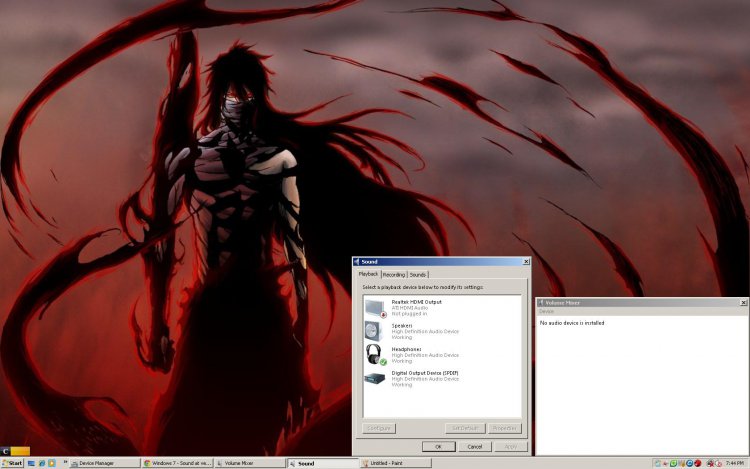Expand the quick launch overflow chevron

66,462
